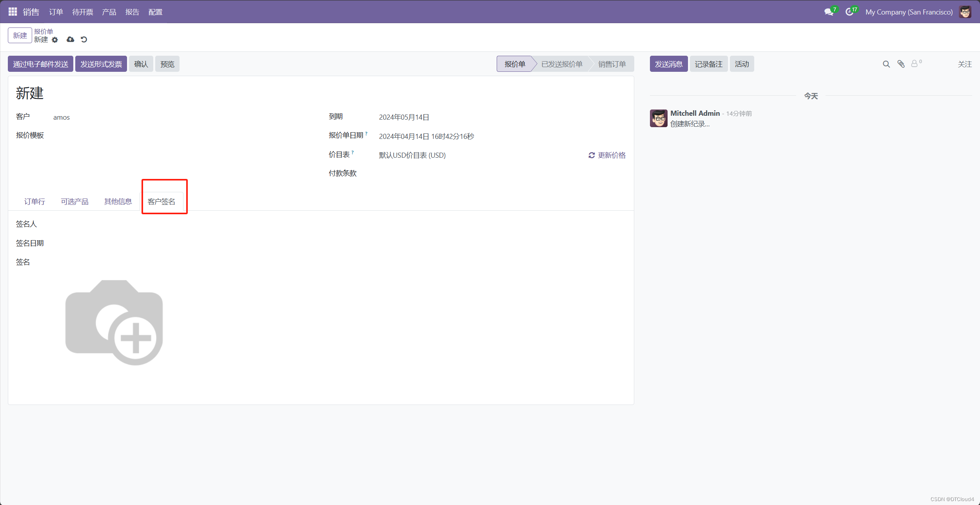
Task: Click the signature camera image placeholder
Action: coord(114,322)
